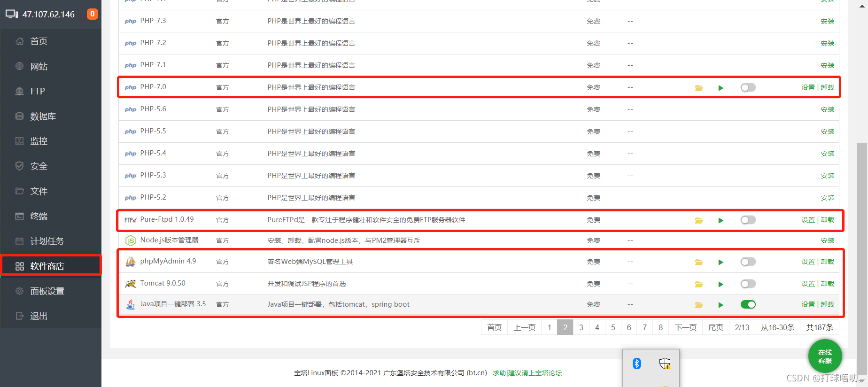The image size is (868, 387).
Task: Open the Windows security shield tray icon
Action: (664, 363)
